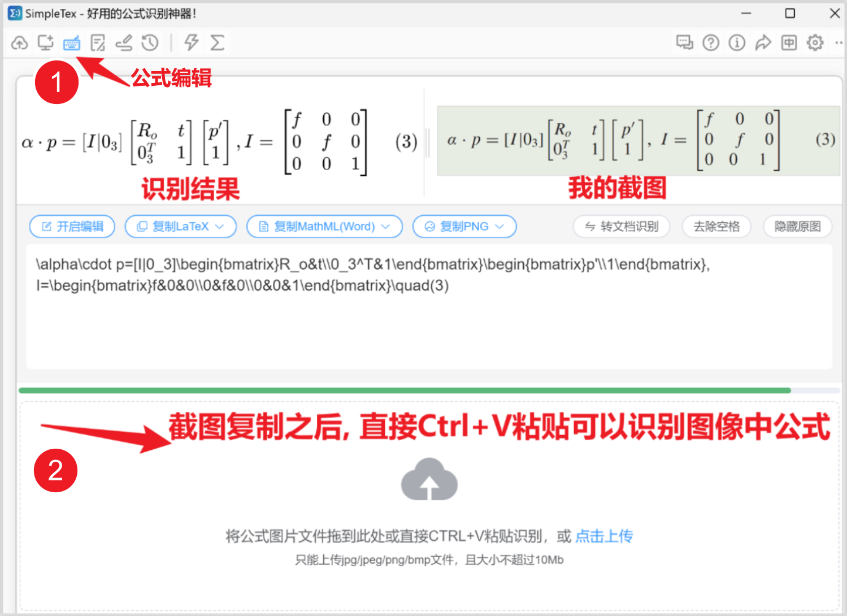
Task: Open the feedback chat bubbles icon
Action: pos(685,42)
